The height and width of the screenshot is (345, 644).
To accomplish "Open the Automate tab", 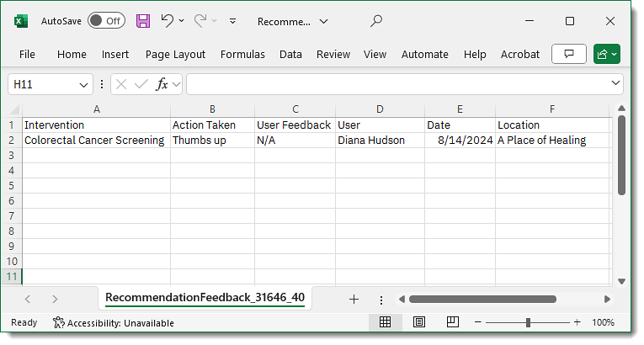I will point(424,54).
